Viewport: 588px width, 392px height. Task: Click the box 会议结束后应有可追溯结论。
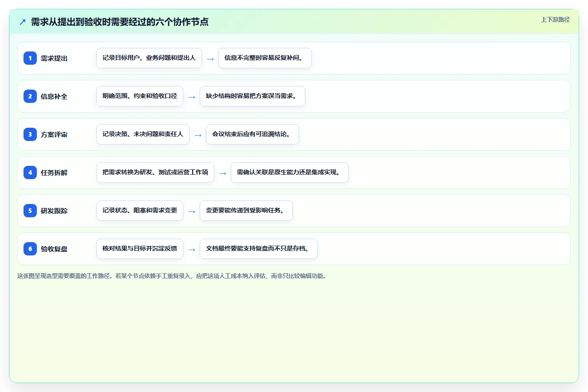coord(253,134)
